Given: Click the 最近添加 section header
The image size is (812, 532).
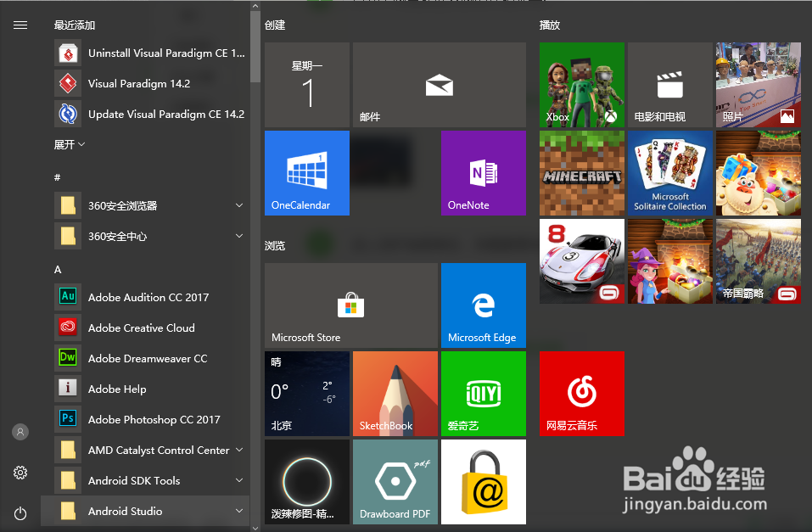Looking at the screenshot, I should pos(75,25).
